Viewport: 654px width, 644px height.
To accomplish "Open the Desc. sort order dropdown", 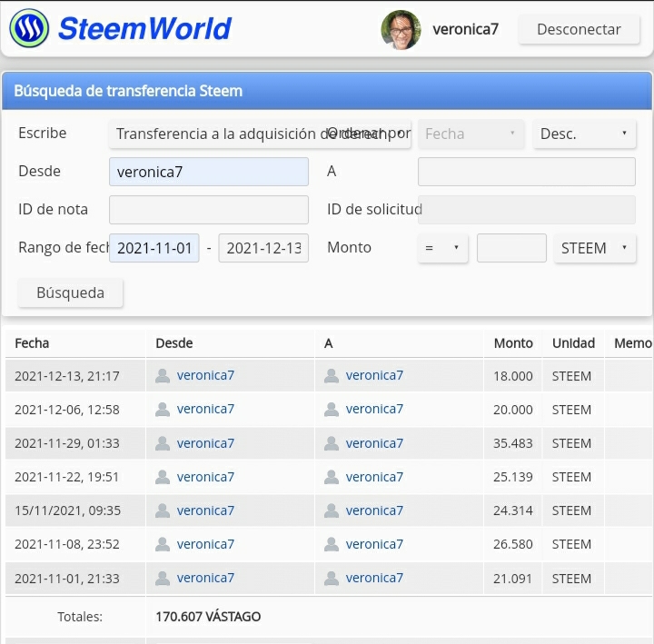I will 584,134.
